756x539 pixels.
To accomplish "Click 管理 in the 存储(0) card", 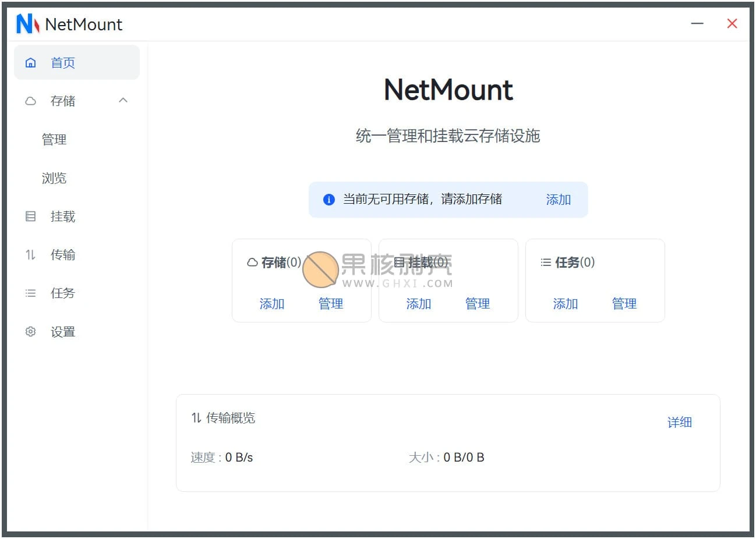I will (x=331, y=304).
